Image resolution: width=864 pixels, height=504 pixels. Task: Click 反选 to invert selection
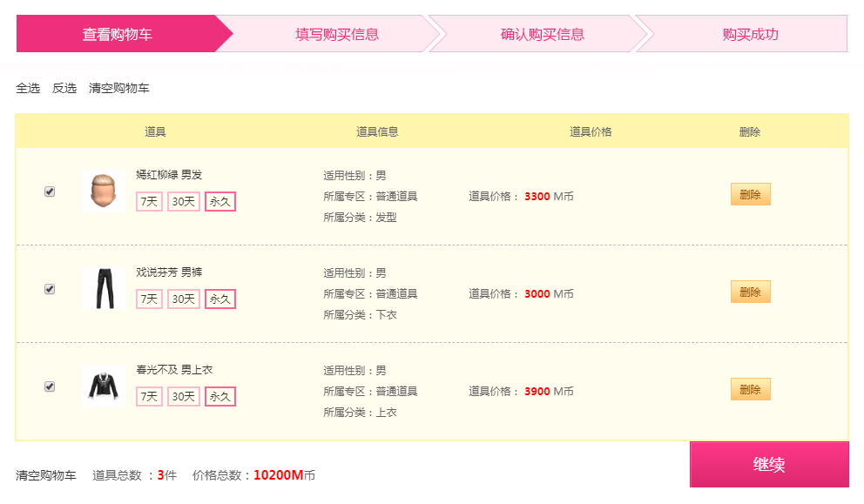point(64,88)
